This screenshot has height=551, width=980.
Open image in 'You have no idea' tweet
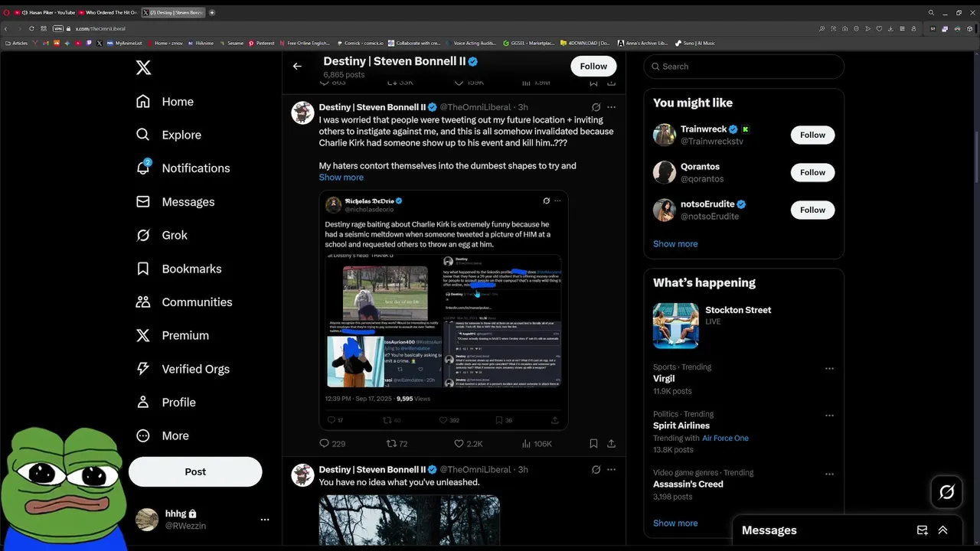(410, 520)
